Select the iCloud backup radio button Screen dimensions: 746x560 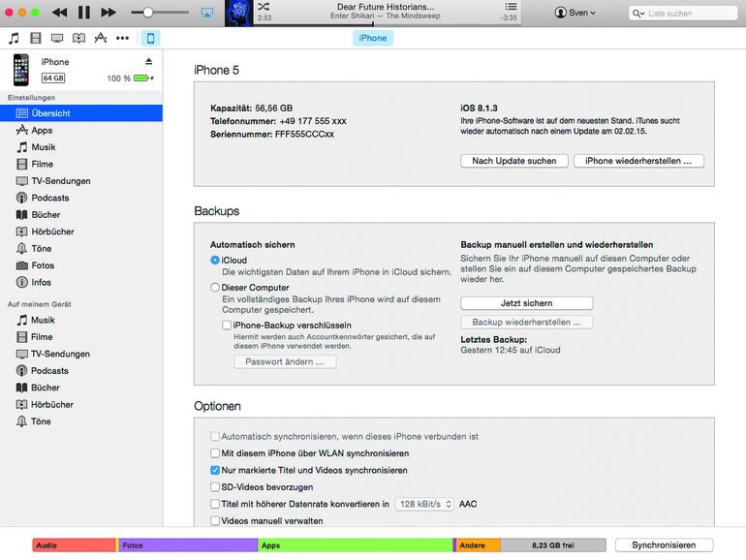214,261
